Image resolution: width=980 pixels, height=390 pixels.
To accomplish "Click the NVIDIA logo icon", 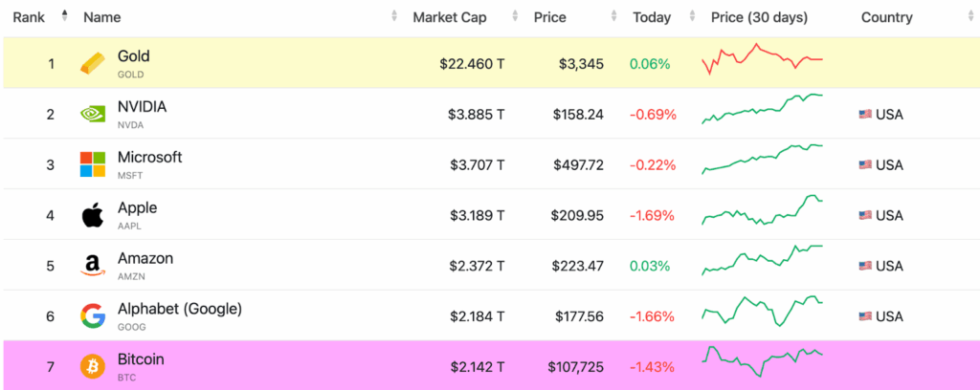I will (x=93, y=115).
